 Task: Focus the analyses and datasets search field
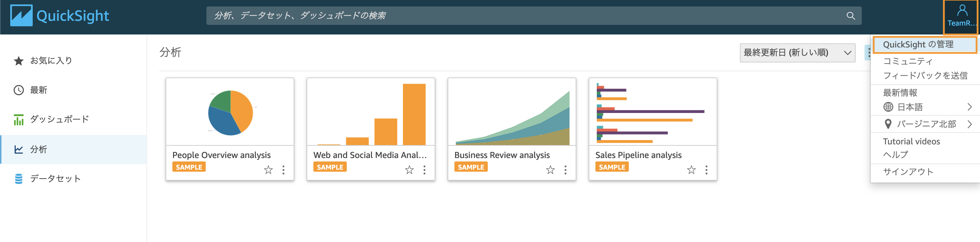[x=525, y=16]
